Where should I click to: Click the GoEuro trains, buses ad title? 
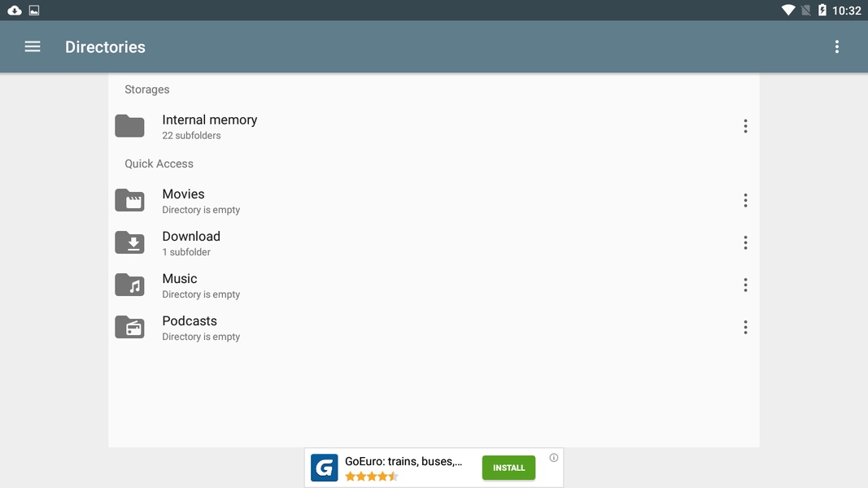(403, 461)
